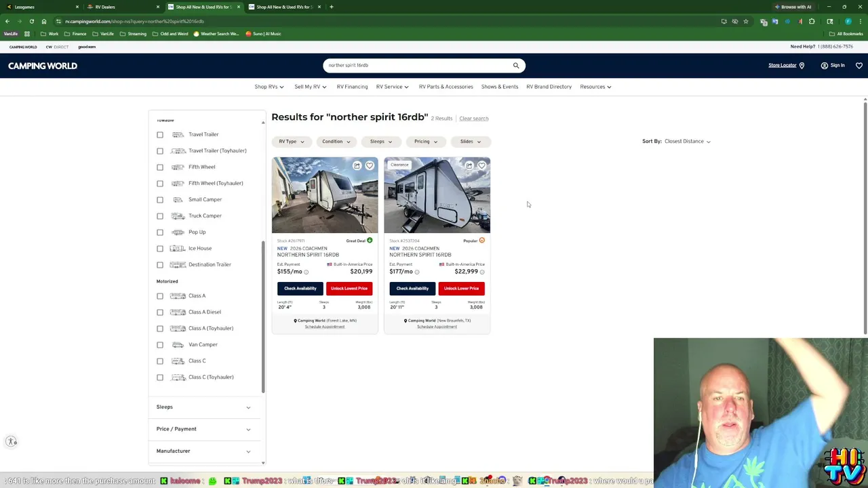
Task: Click the Great Deal badge icon
Action: pos(370,241)
